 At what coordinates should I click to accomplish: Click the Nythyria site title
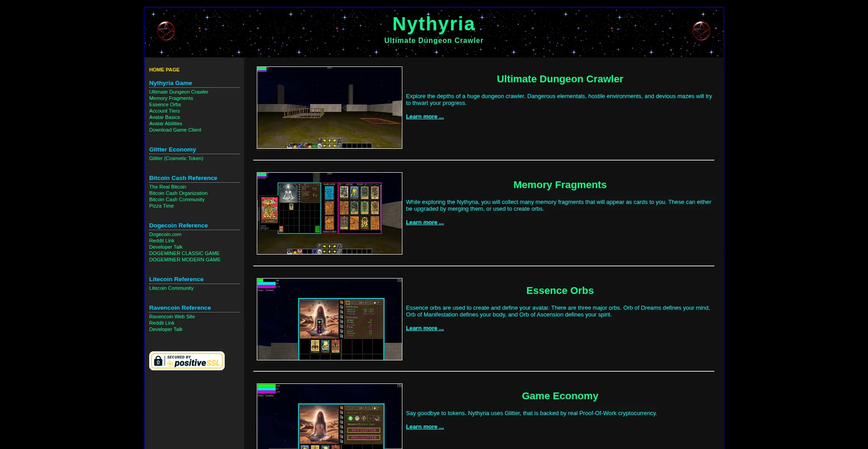tap(434, 24)
